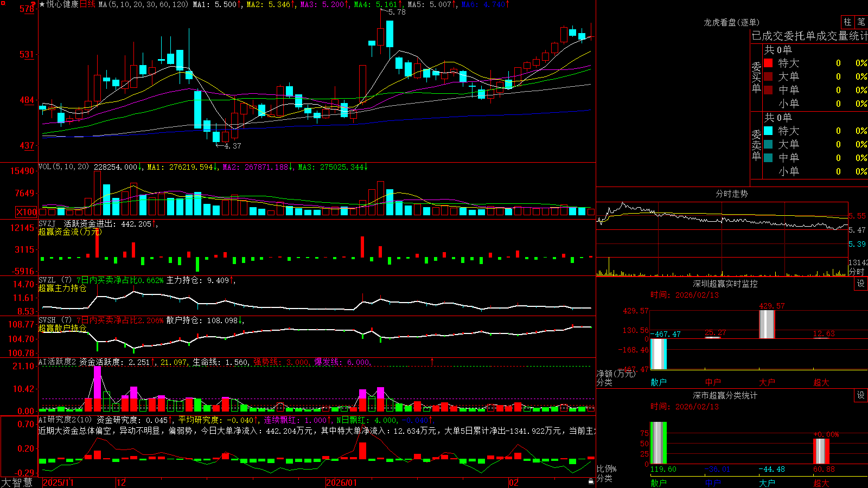Click 已成交委托单成交量统计 header

point(809,36)
